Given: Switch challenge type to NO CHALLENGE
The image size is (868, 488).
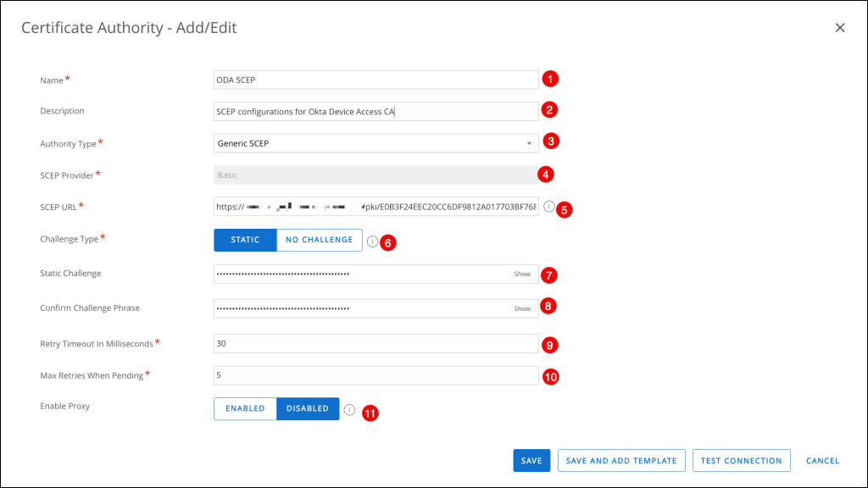Looking at the screenshot, I should tap(319, 240).
